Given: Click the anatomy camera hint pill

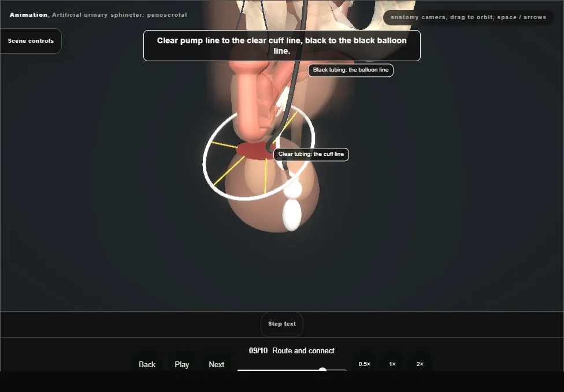Looking at the screenshot, I should pyautogui.click(x=468, y=17).
